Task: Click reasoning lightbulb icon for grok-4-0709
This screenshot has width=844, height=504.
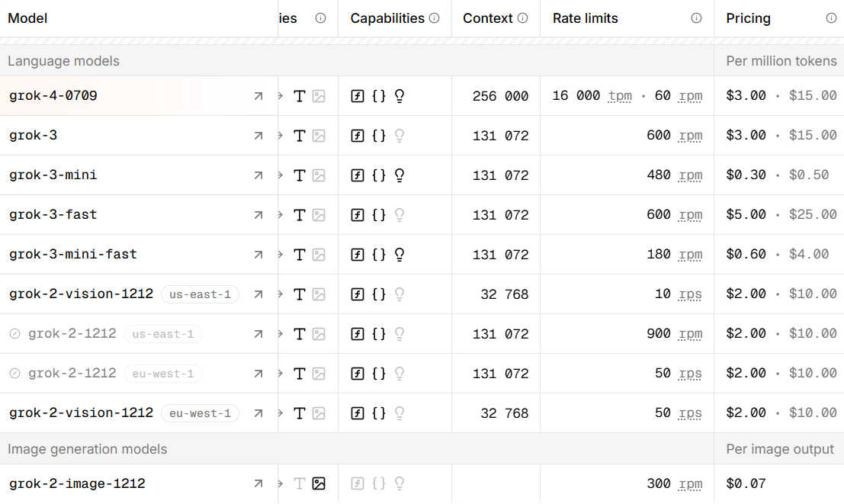Action: pyautogui.click(x=399, y=96)
